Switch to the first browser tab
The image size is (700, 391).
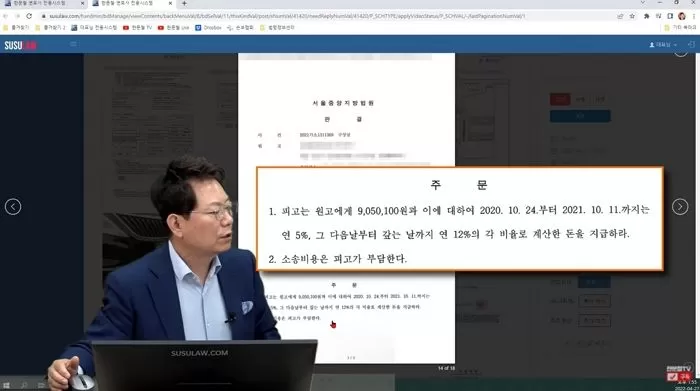43,4
